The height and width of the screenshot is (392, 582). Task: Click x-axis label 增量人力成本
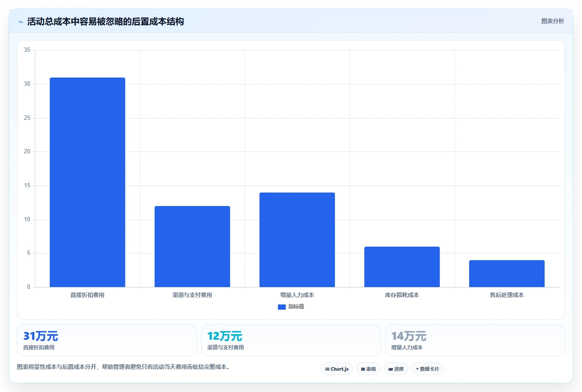coord(297,295)
